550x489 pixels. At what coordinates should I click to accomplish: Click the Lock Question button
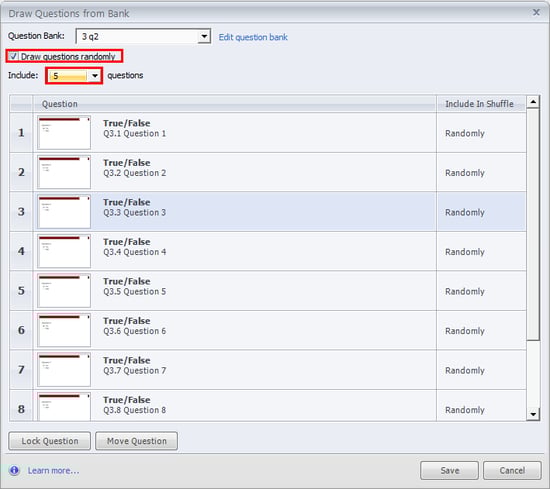[49, 441]
